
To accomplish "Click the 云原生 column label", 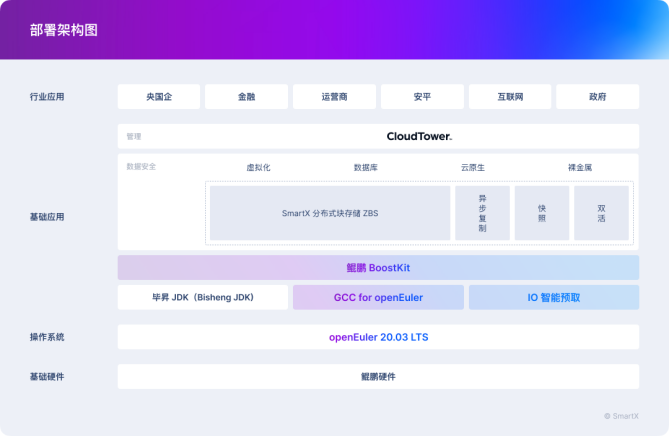I will coord(472,167).
